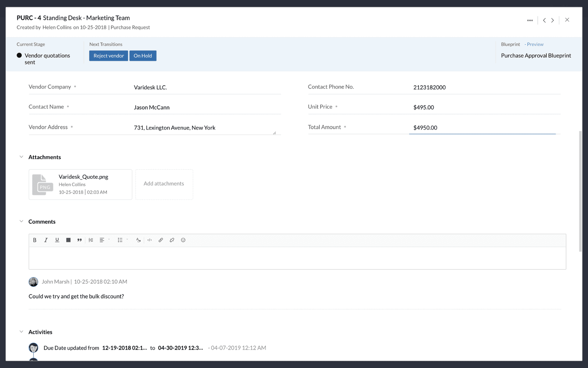This screenshot has width=588, height=368.
Task: Click the insert link icon
Action: (161, 240)
